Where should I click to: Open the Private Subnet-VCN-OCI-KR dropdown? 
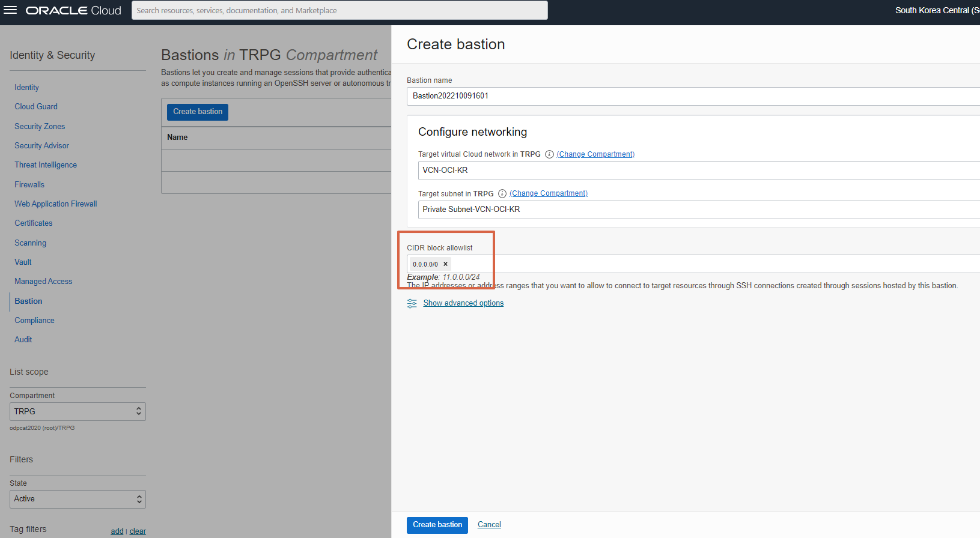pyautogui.click(x=698, y=210)
